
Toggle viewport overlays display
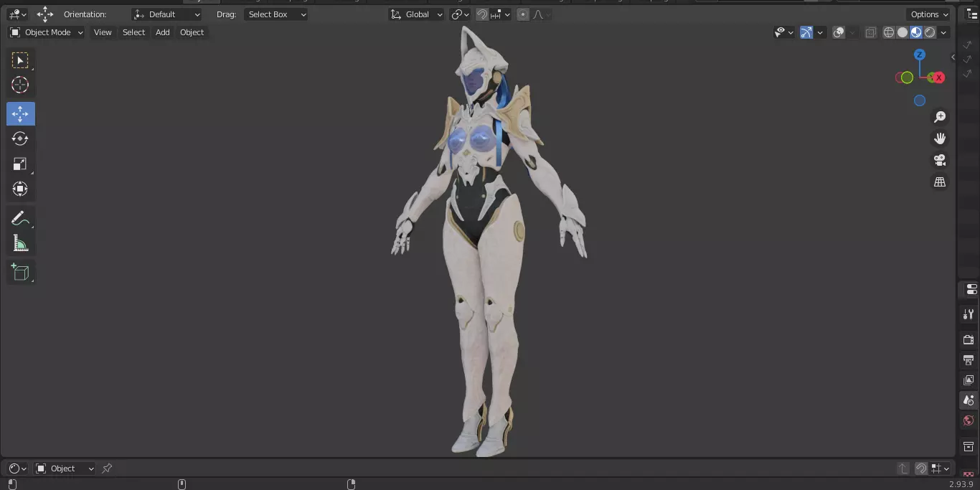(x=839, y=32)
